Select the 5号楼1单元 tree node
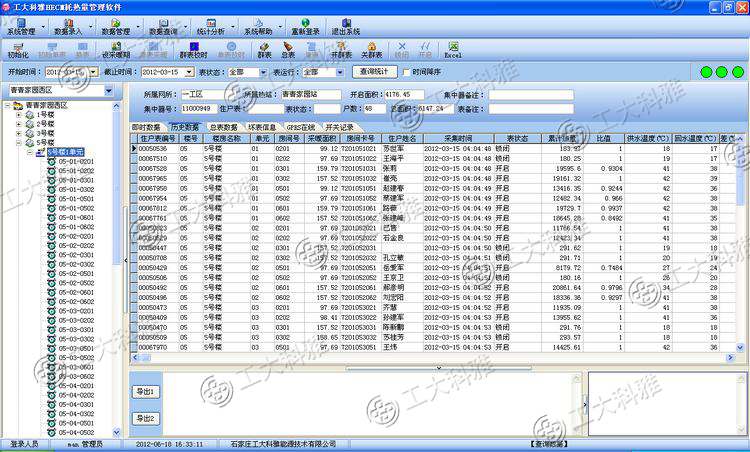750x452 pixels. tap(66, 152)
